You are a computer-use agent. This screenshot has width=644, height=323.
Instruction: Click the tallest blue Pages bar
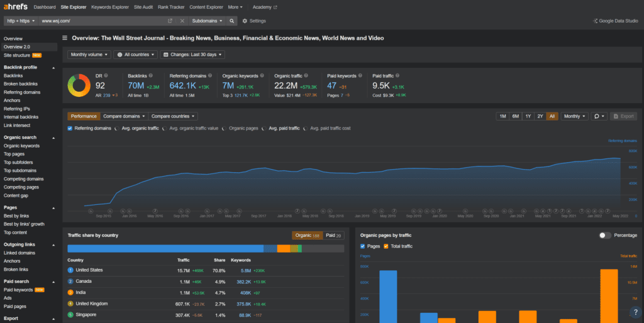click(x=388, y=297)
